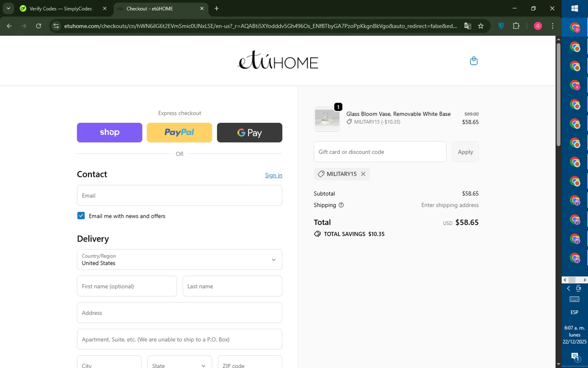Open the Bitwarden shield extension icon
588x368 pixels.
(x=501, y=26)
